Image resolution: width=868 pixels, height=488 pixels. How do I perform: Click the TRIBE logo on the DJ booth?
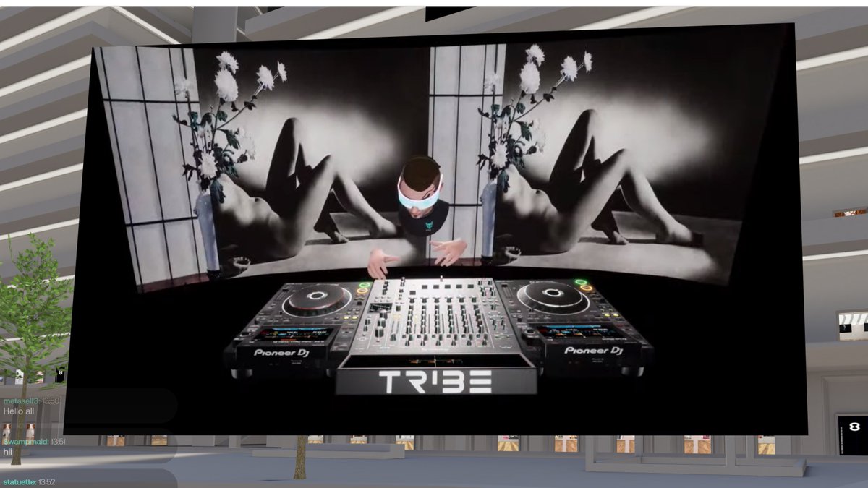tap(435, 381)
